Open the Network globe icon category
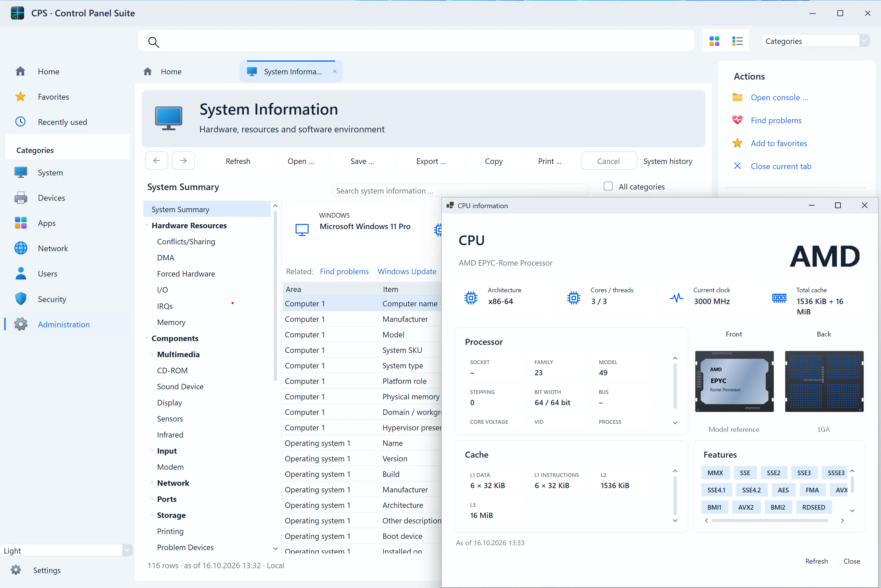Image resolution: width=881 pixels, height=588 pixels. click(21, 248)
